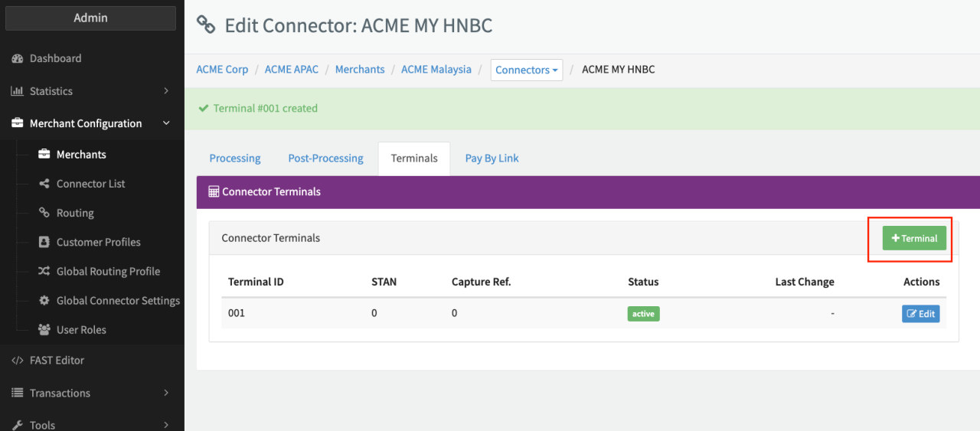Click the Dashboard gauge icon in sidebar

(x=17, y=59)
